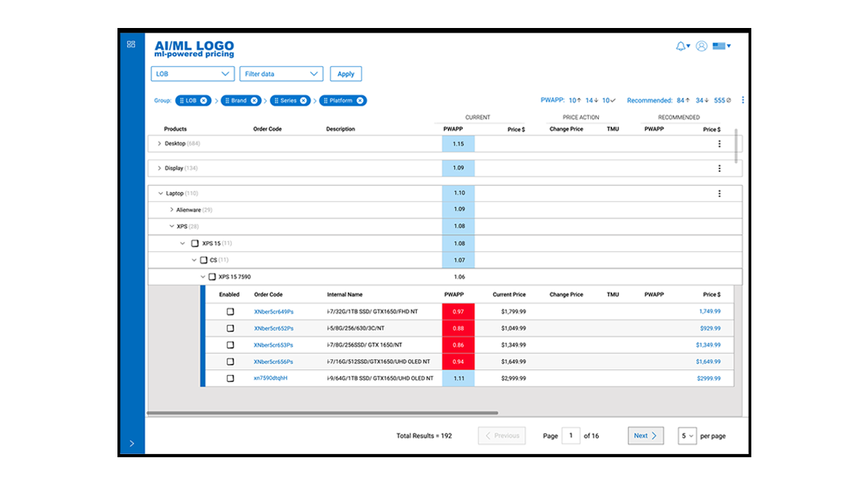Open the language flag selector
The height and width of the screenshot is (486, 868).
[x=721, y=46]
